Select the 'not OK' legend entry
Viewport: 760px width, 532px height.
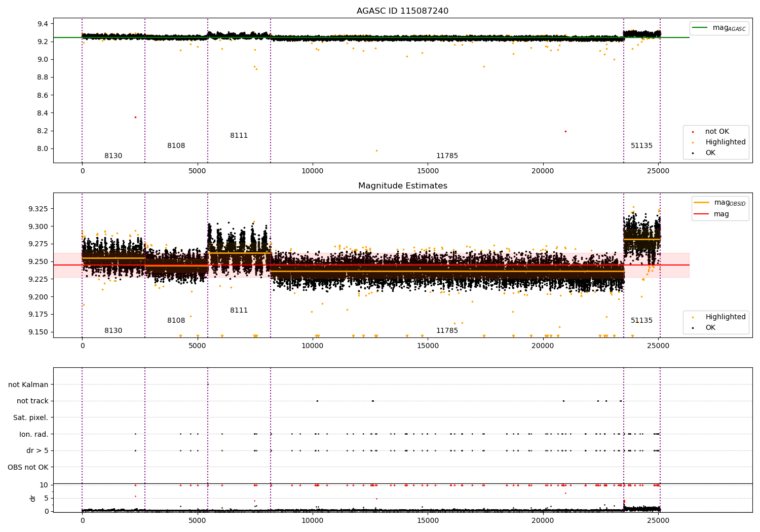tap(717, 132)
